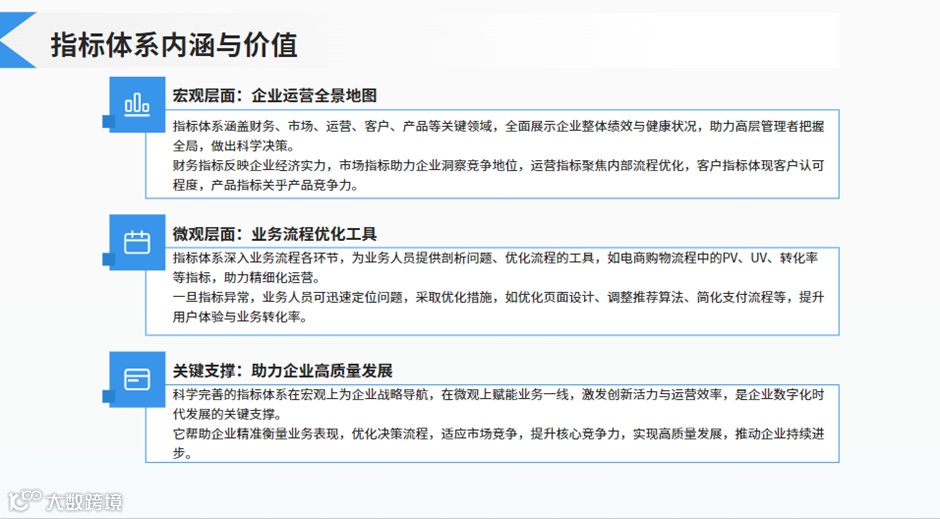Click the calendar icon beside 微观层面
The height and width of the screenshot is (519, 940).
click(137, 242)
